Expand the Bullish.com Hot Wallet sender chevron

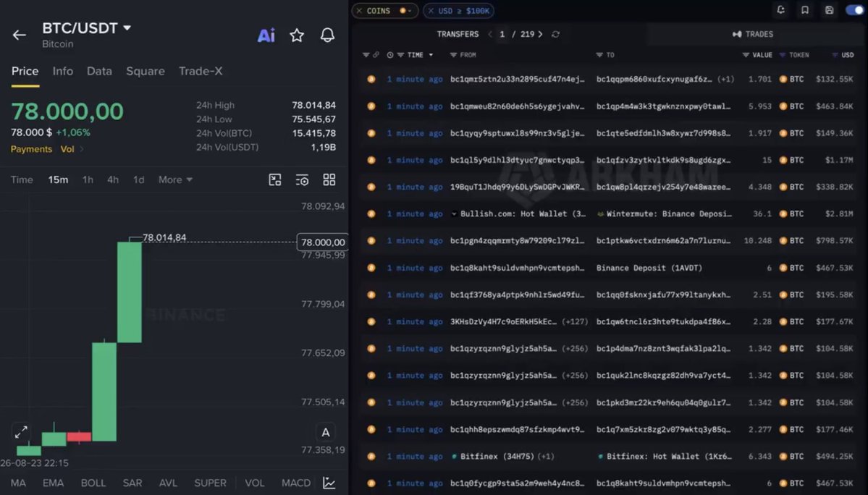[x=454, y=214]
